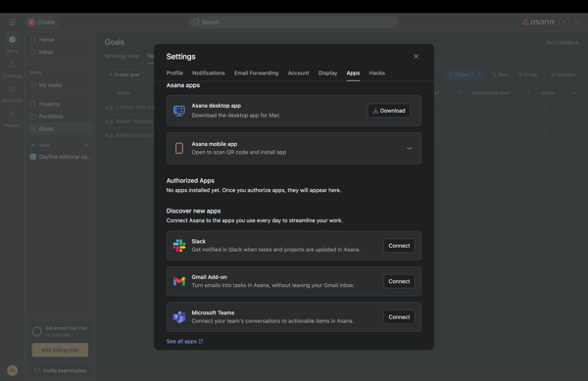
Task: Collapse the Work section in sidebar
Action: click(33, 145)
